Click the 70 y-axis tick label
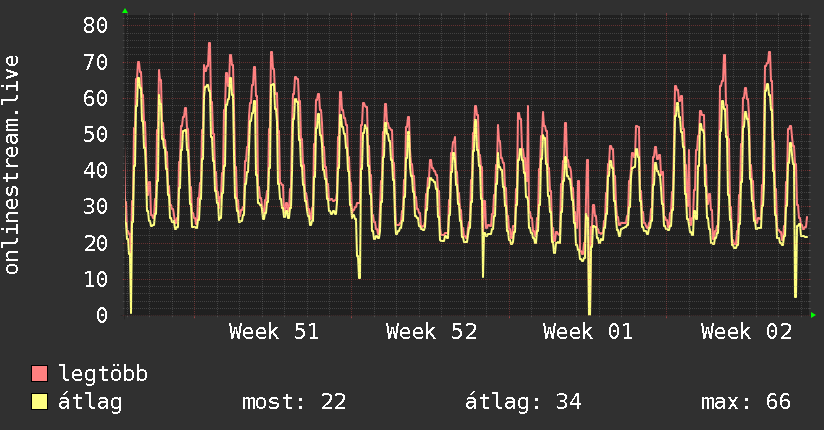 [96, 63]
